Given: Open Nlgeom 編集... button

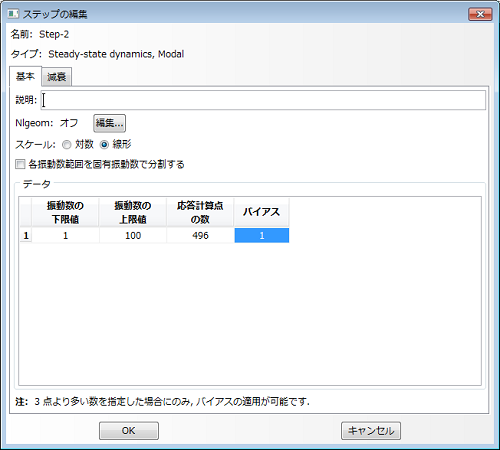Looking at the screenshot, I should [109, 123].
